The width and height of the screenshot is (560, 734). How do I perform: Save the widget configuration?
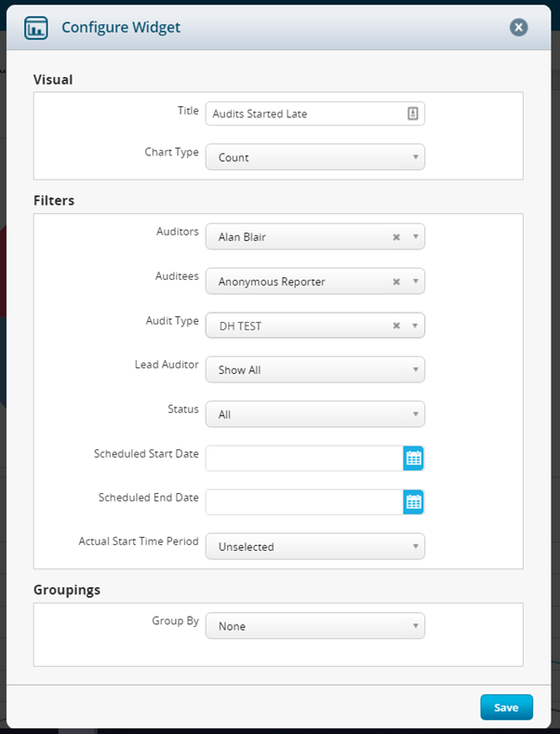[x=506, y=707]
